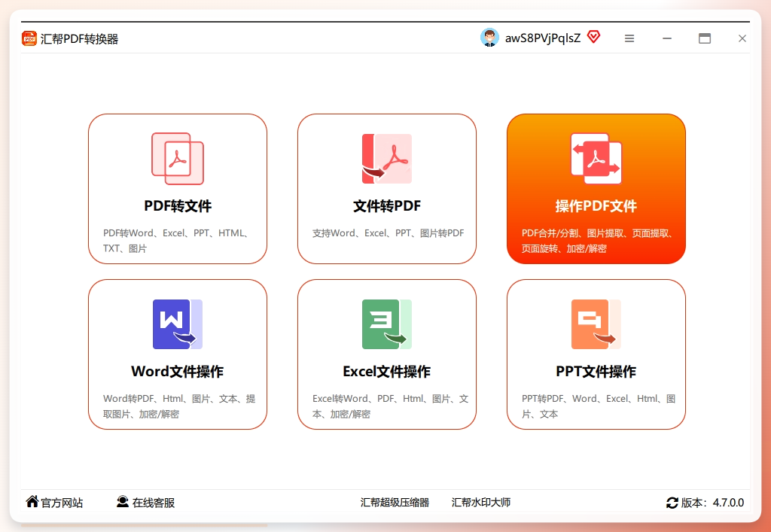This screenshot has width=771, height=532.
Task: Click the headset icon beside 在线客服
Action: click(123, 502)
